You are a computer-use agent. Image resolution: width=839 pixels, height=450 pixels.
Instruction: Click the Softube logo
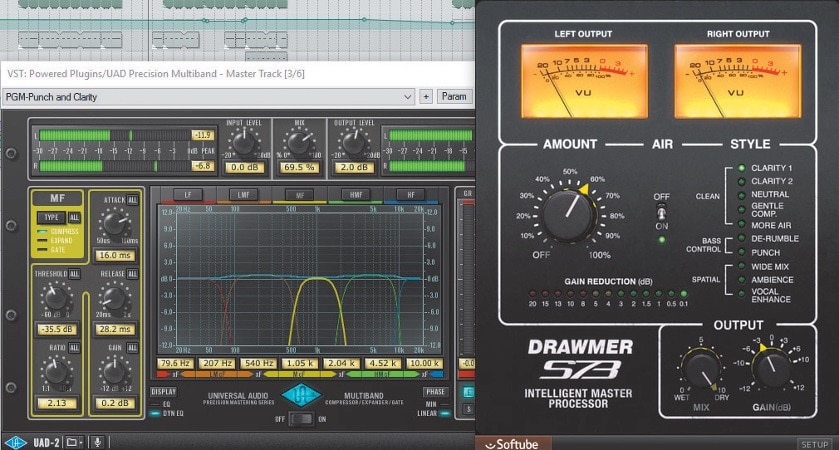512,444
